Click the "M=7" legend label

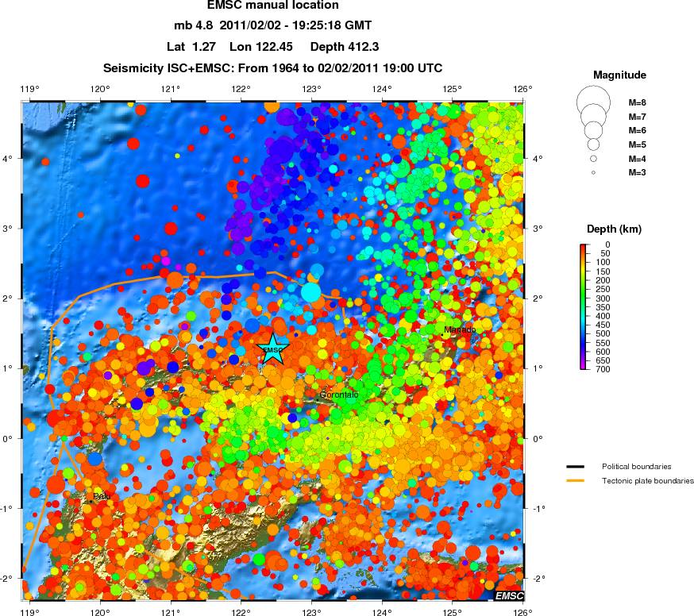click(x=638, y=117)
